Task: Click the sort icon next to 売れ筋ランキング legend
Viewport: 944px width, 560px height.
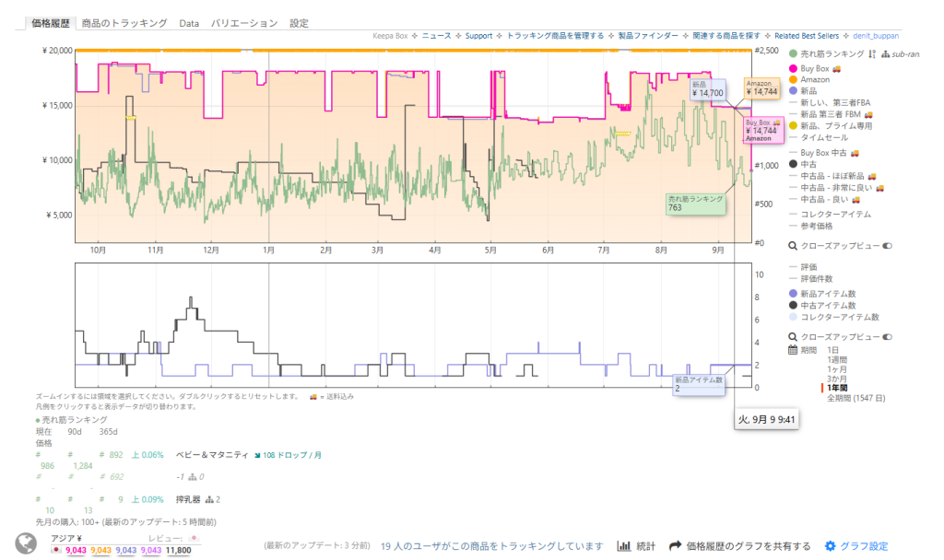Action: (871, 54)
